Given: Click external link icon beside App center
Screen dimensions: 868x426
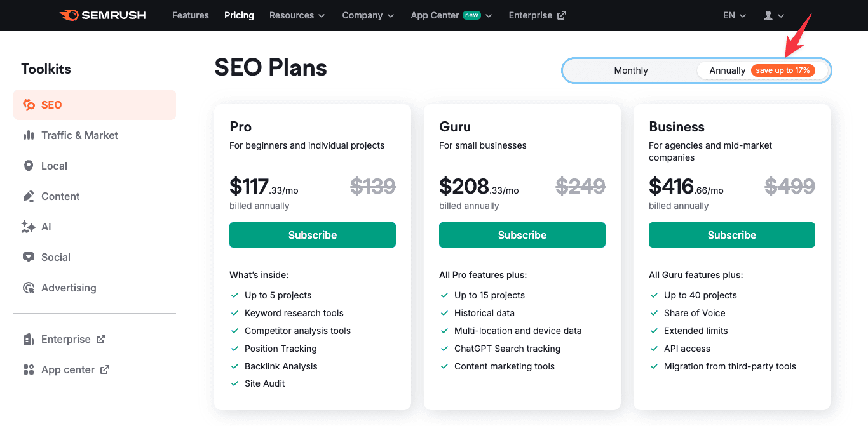Looking at the screenshot, I should [x=105, y=369].
